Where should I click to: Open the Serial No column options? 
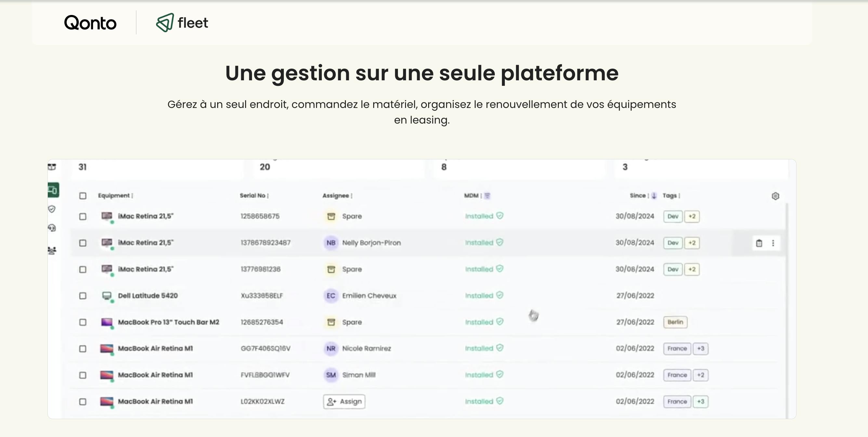[x=268, y=196]
